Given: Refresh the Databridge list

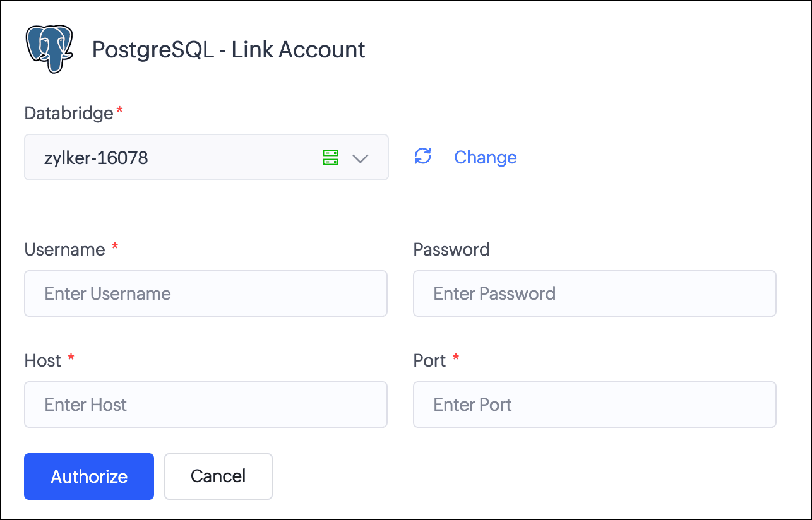Looking at the screenshot, I should [x=422, y=157].
